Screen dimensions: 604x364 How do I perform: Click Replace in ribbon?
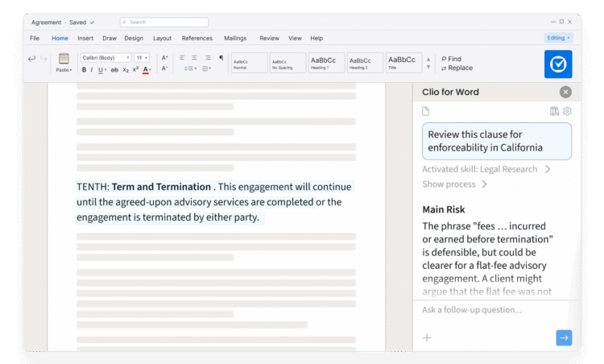tap(457, 68)
